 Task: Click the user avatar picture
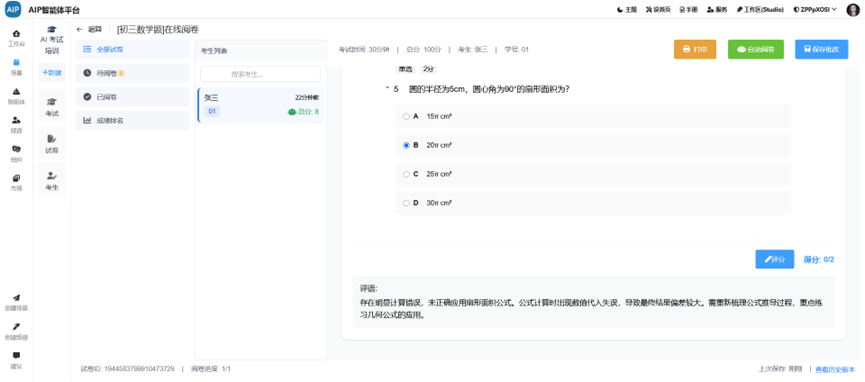(853, 9)
